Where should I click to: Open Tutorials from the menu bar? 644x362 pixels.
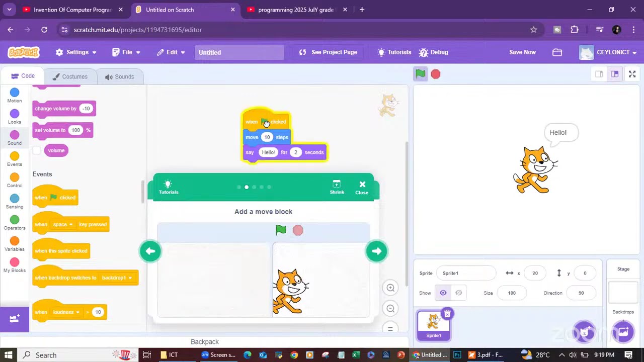click(394, 52)
